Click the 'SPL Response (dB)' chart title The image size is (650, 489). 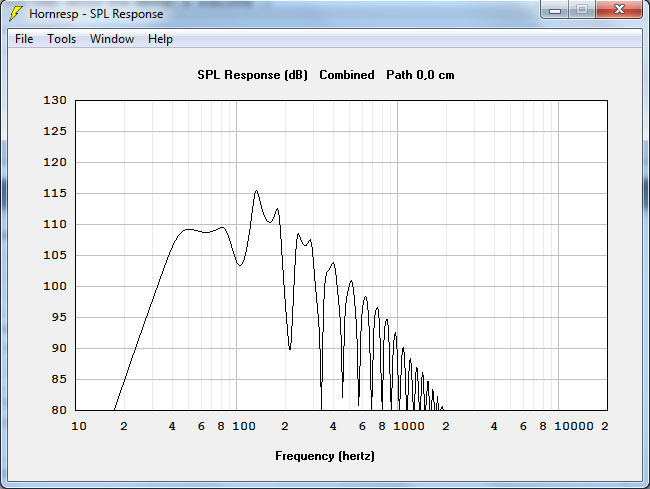tap(252, 75)
